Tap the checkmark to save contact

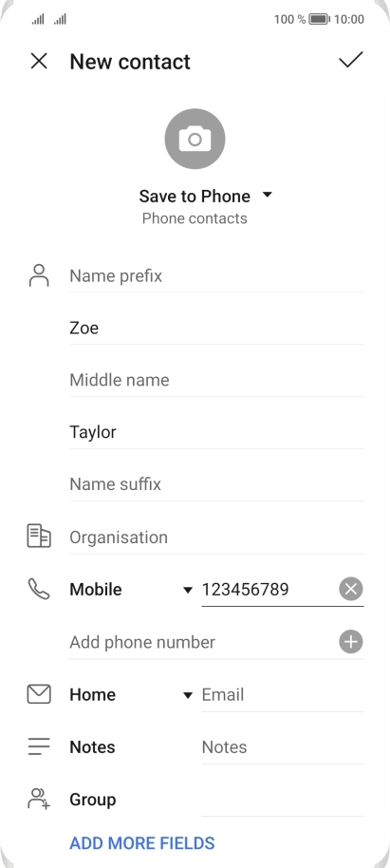click(351, 60)
